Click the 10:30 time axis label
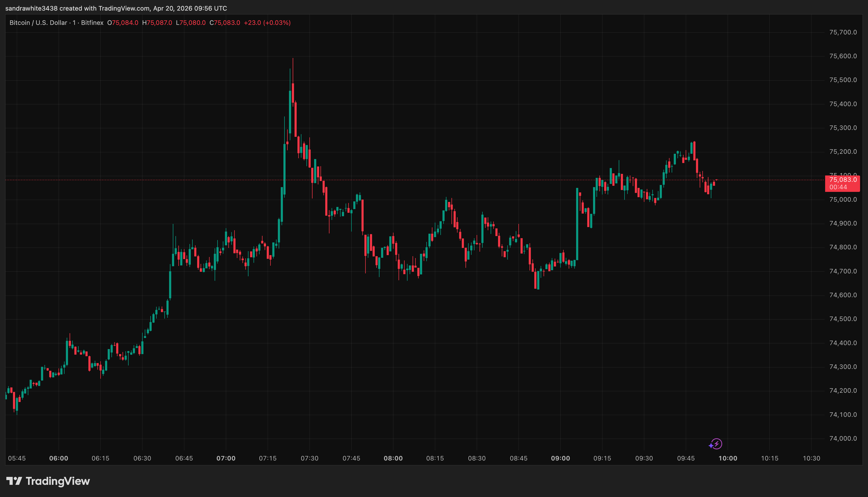868x497 pixels. coord(811,458)
